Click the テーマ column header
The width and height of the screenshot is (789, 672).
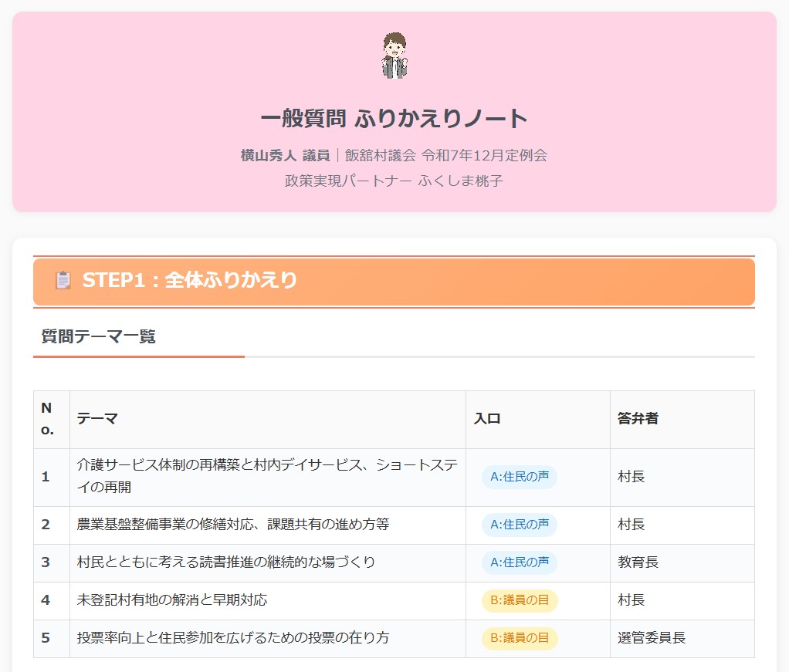click(97, 419)
